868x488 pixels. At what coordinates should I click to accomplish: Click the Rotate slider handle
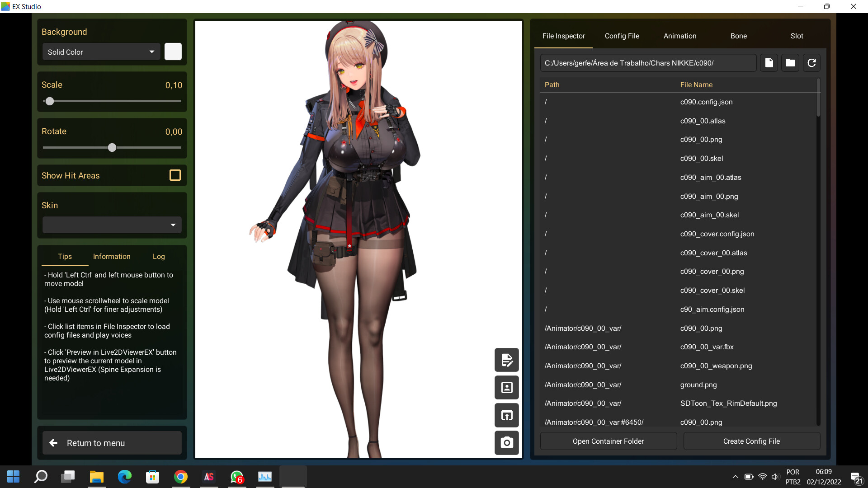(x=112, y=147)
